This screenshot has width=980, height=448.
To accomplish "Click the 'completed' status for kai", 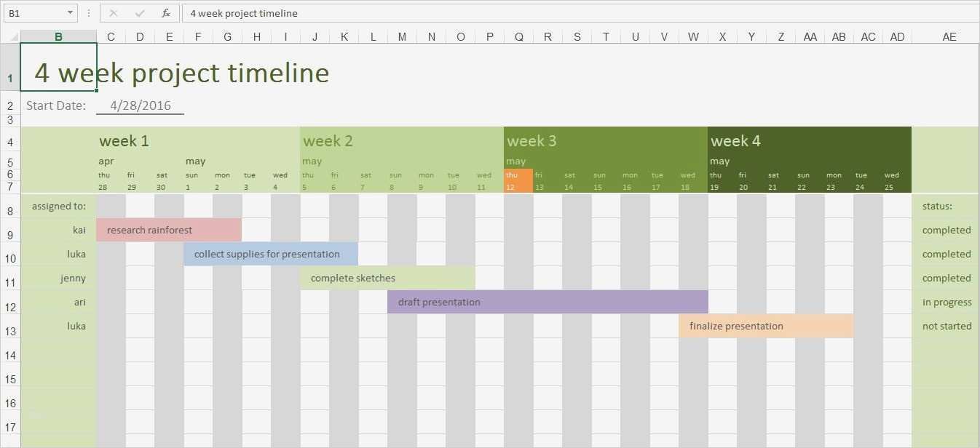I will pyautogui.click(x=946, y=230).
